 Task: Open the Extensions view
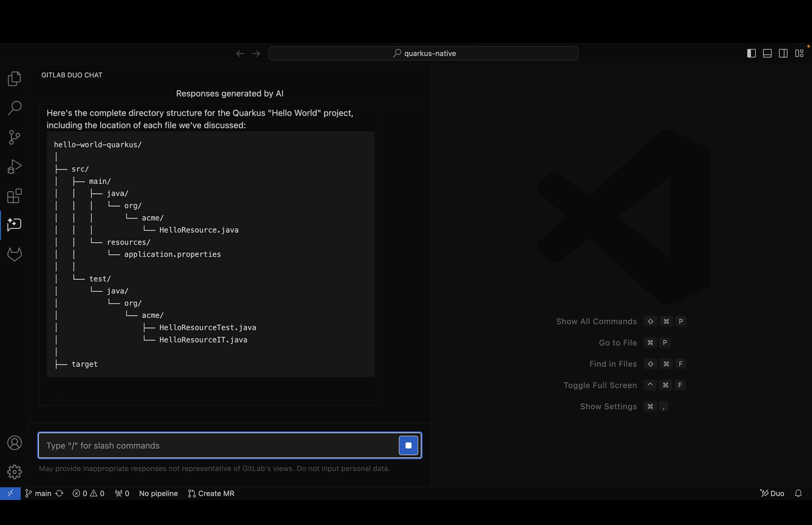pyautogui.click(x=14, y=196)
